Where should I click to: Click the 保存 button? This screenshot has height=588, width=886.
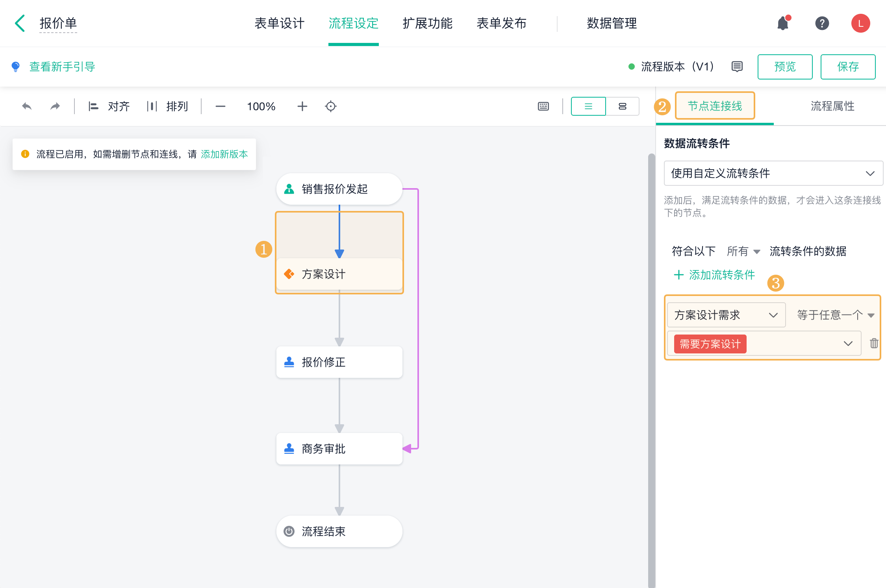click(x=848, y=67)
